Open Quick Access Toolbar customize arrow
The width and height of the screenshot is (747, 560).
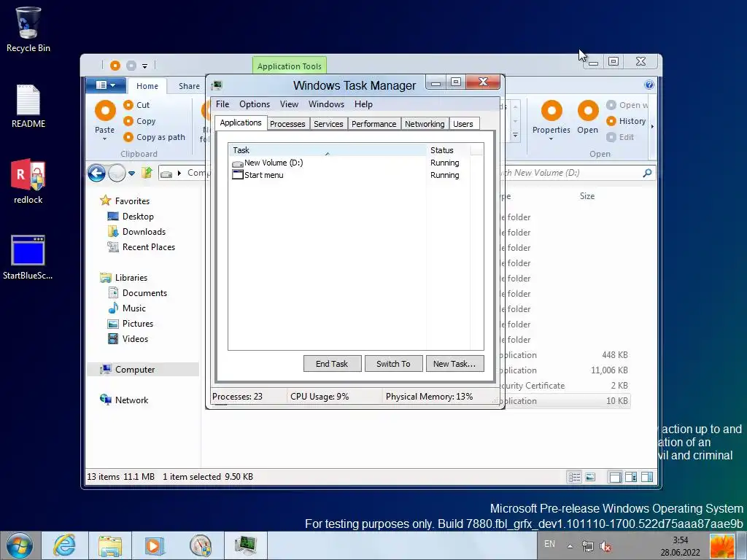(x=145, y=66)
